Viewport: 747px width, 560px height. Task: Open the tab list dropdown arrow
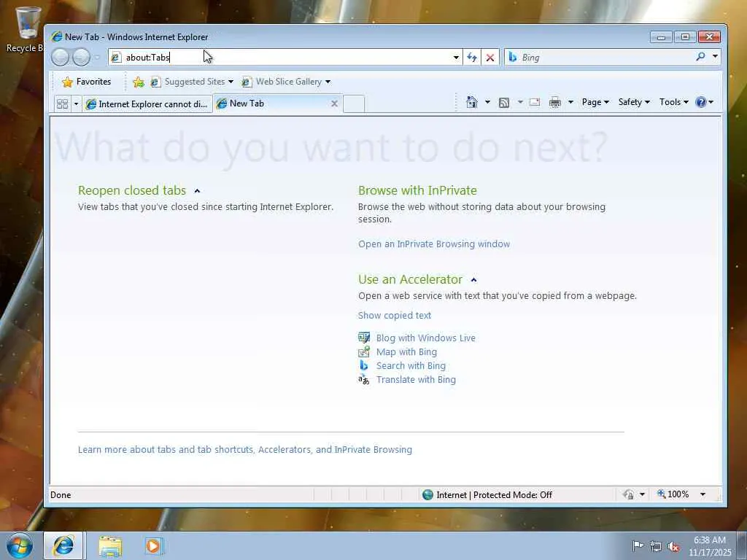click(x=76, y=104)
